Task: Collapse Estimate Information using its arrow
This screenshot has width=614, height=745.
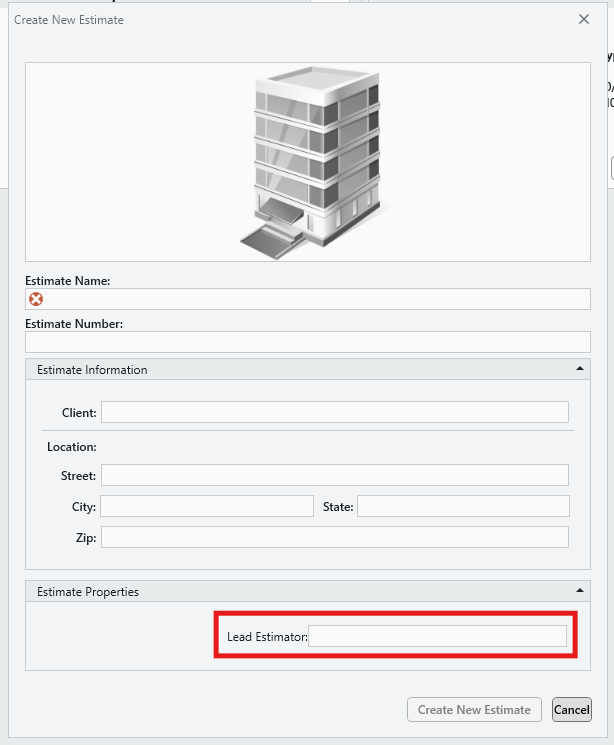Action: coord(579,369)
